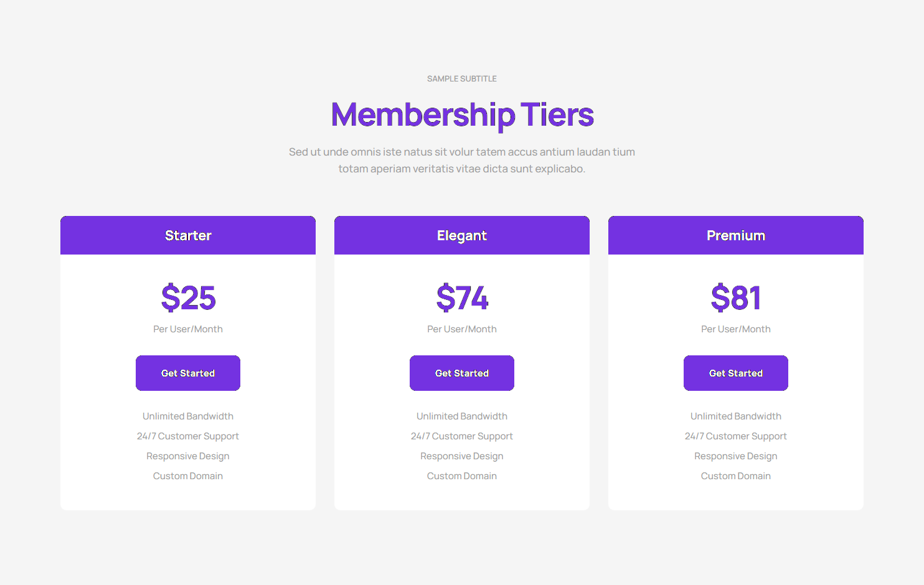Click Responsive Design in the Elegant card

[462, 456]
